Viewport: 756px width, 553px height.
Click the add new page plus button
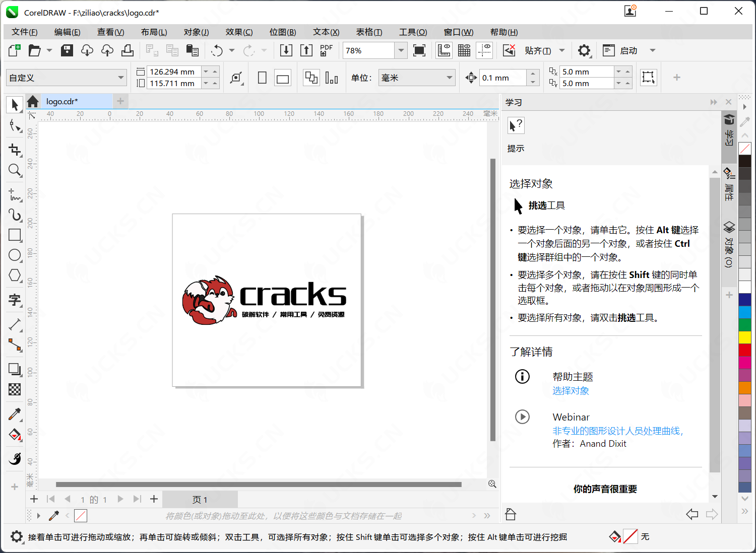tap(154, 499)
